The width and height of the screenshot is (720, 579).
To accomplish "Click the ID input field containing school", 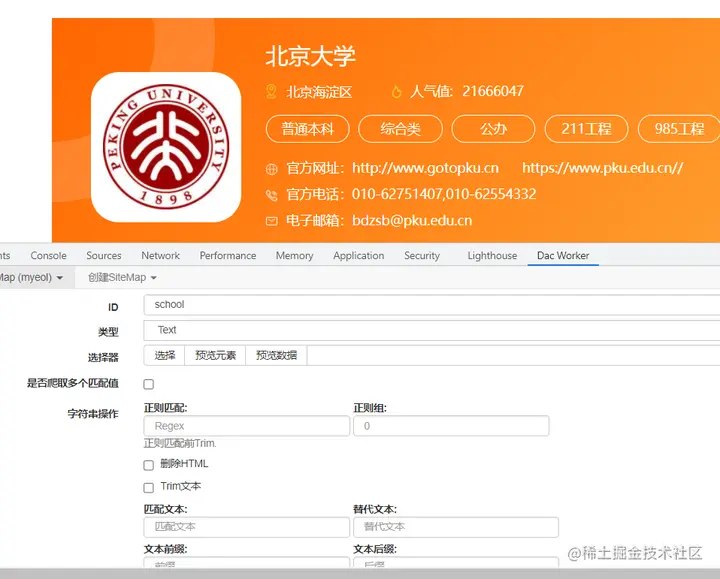I will pyautogui.click(x=432, y=305).
